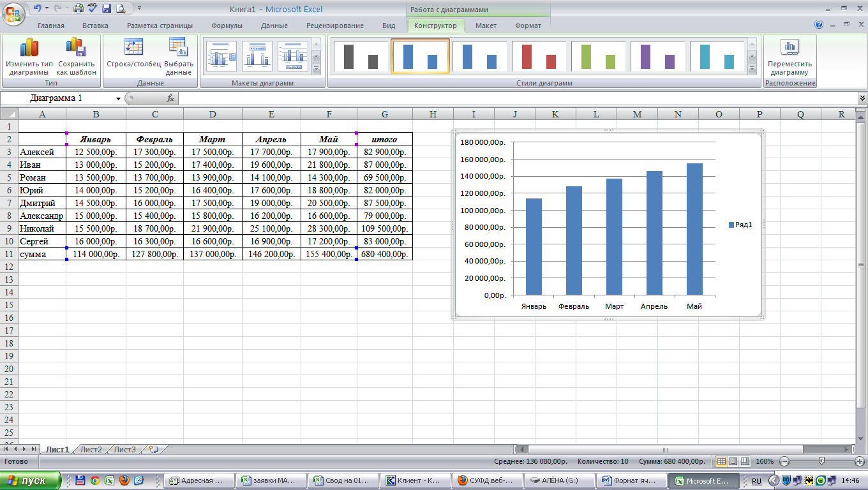Open the Вид ribbon tab

[389, 26]
